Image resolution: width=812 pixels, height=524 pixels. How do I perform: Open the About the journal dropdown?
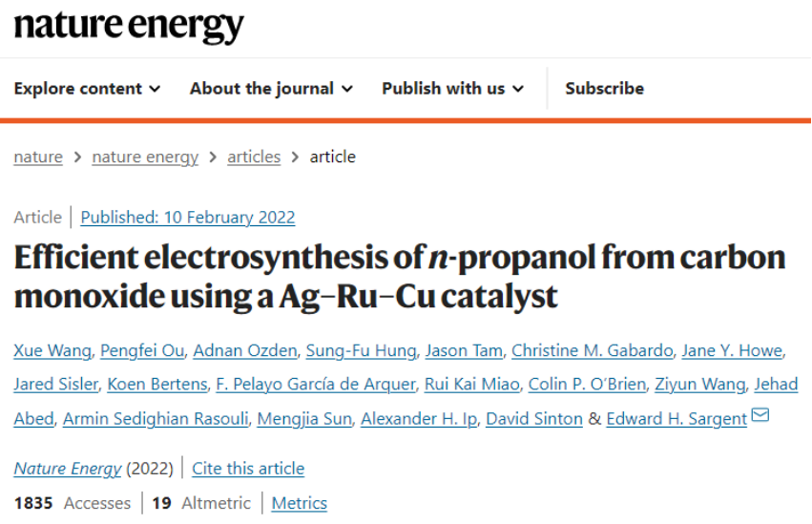click(x=271, y=89)
